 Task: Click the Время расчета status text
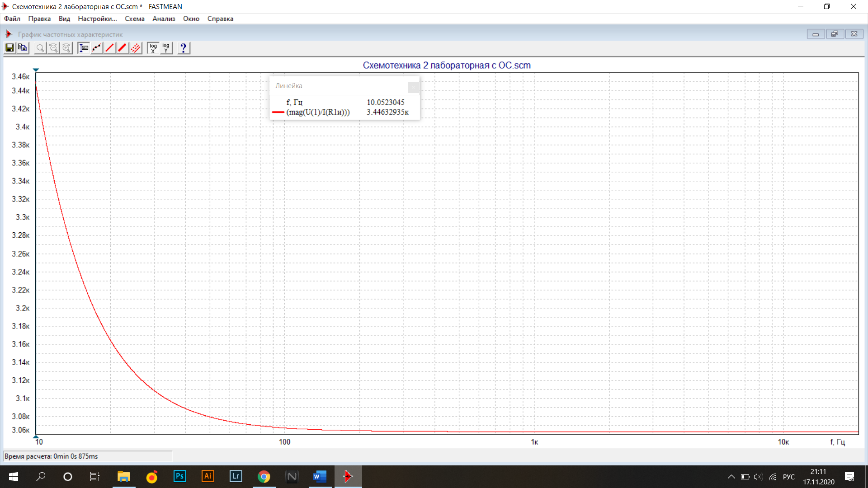(x=51, y=456)
